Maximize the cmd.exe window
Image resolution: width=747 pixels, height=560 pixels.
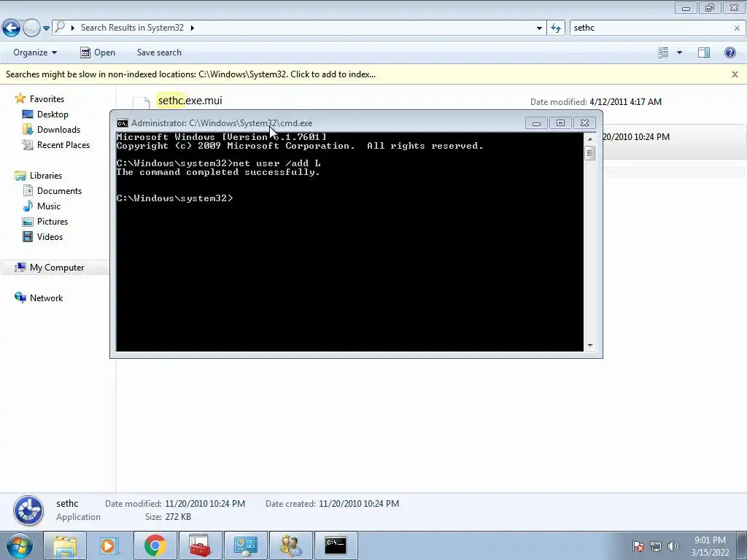(x=560, y=123)
